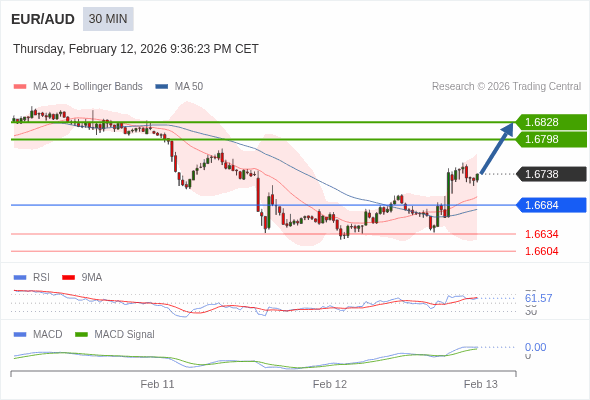
Task: Click the Feb 11 axis label
Action: (157, 384)
